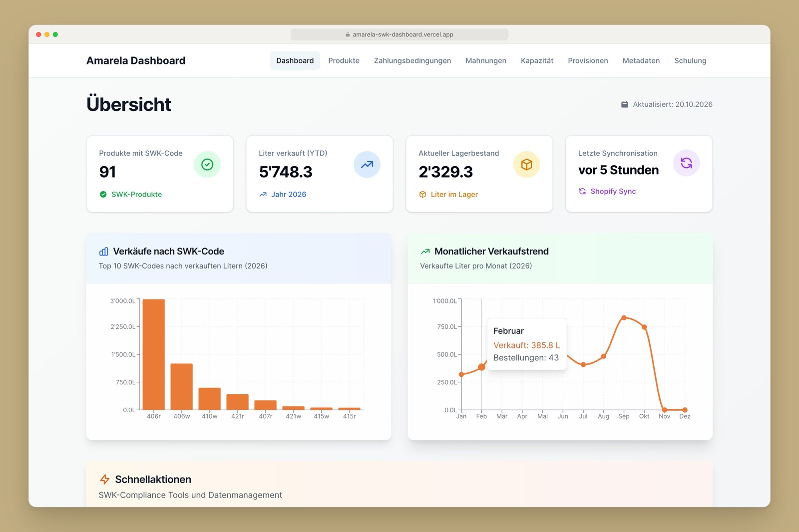Click the '5'748.3' liters sold value
This screenshot has width=799, height=532.
click(286, 172)
